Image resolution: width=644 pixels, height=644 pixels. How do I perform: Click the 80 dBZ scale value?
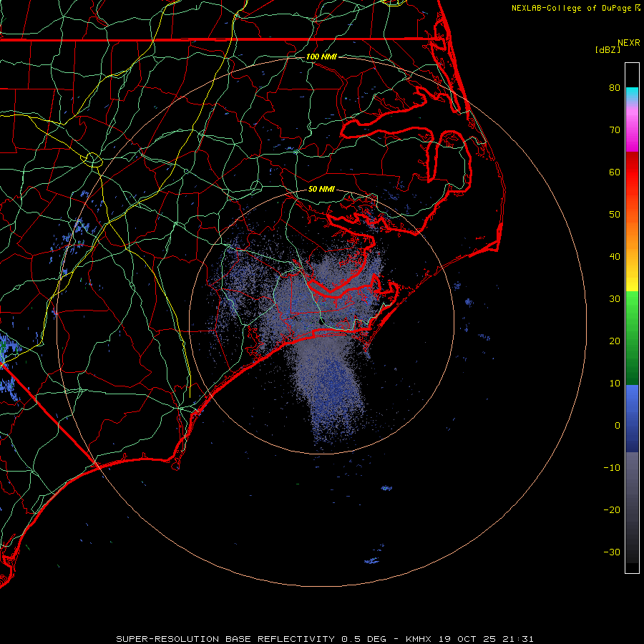click(x=615, y=87)
